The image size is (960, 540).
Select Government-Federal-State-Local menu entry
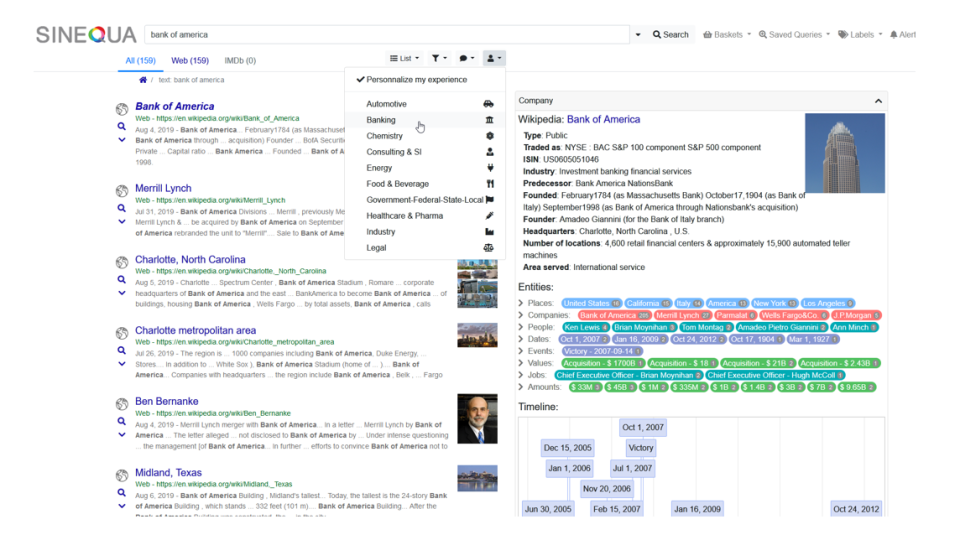[425, 200]
